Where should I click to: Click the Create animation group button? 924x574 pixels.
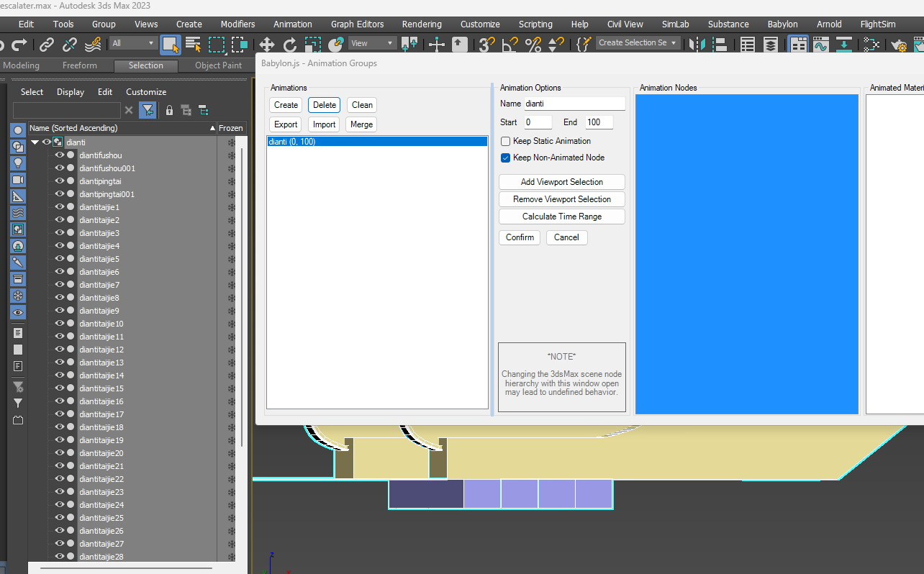point(286,105)
